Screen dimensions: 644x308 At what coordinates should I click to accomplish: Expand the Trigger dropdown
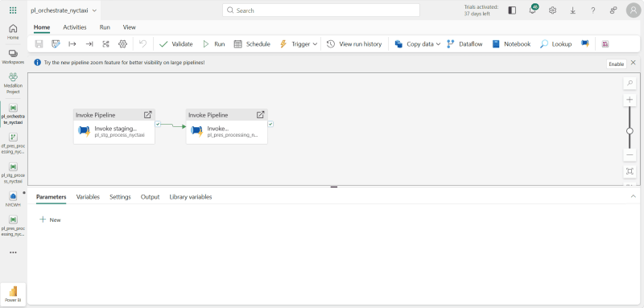(x=315, y=44)
